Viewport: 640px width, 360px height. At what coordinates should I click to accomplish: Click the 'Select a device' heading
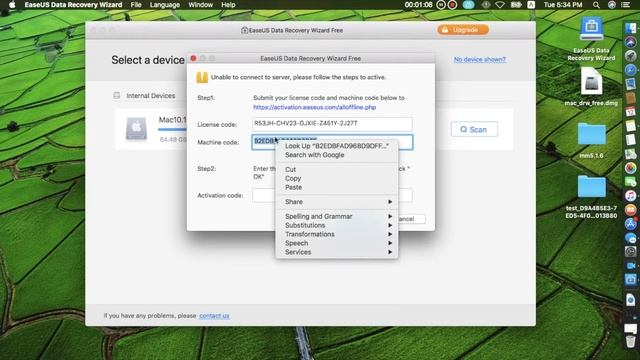click(x=148, y=60)
